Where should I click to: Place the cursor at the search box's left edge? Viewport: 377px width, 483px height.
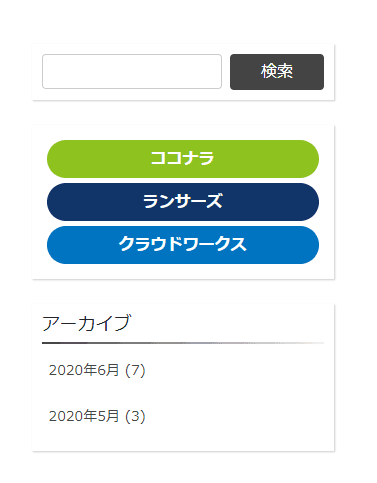[46, 72]
